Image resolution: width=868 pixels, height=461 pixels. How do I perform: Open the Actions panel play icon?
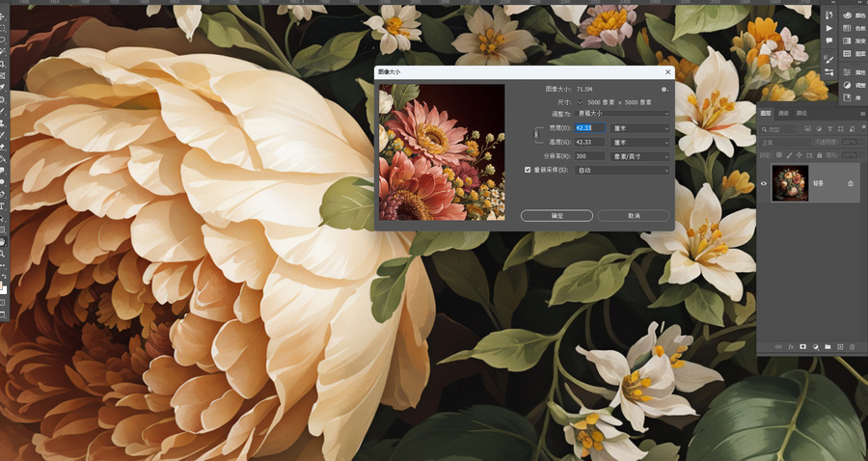pos(829,28)
